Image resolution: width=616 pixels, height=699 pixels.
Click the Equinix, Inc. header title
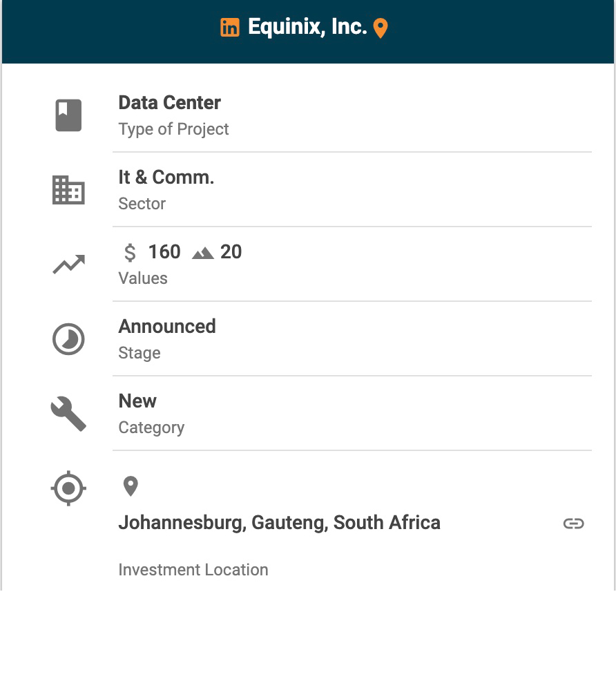tap(307, 27)
